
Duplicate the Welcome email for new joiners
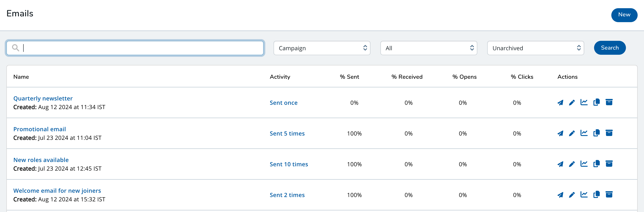click(x=597, y=195)
